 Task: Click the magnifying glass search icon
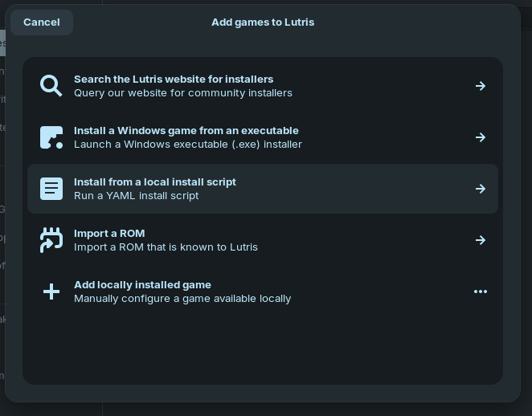click(x=51, y=86)
